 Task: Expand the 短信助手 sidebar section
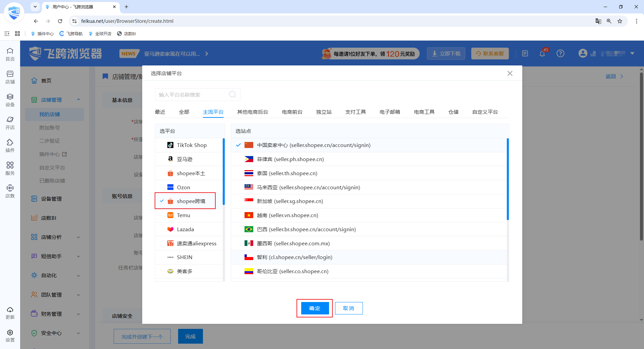(x=78, y=256)
